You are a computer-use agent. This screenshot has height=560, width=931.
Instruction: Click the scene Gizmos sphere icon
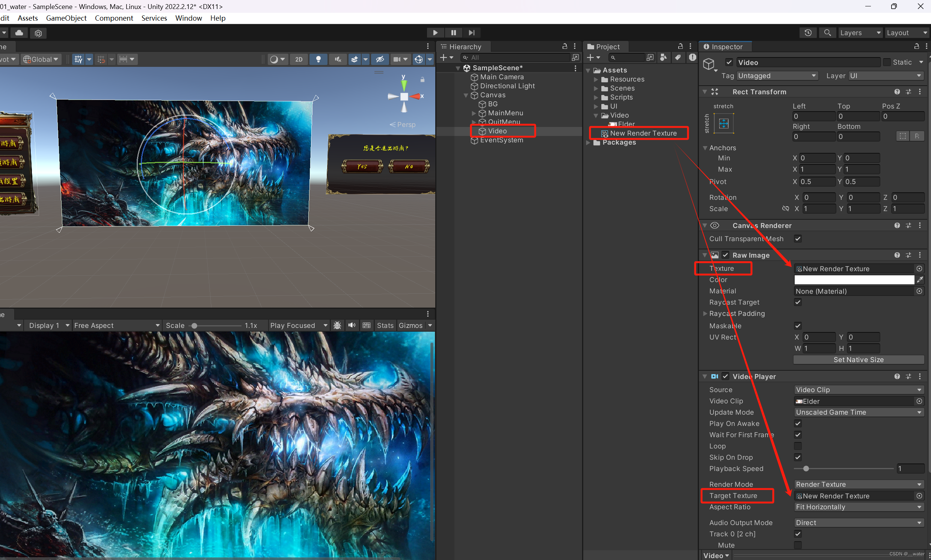(419, 59)
